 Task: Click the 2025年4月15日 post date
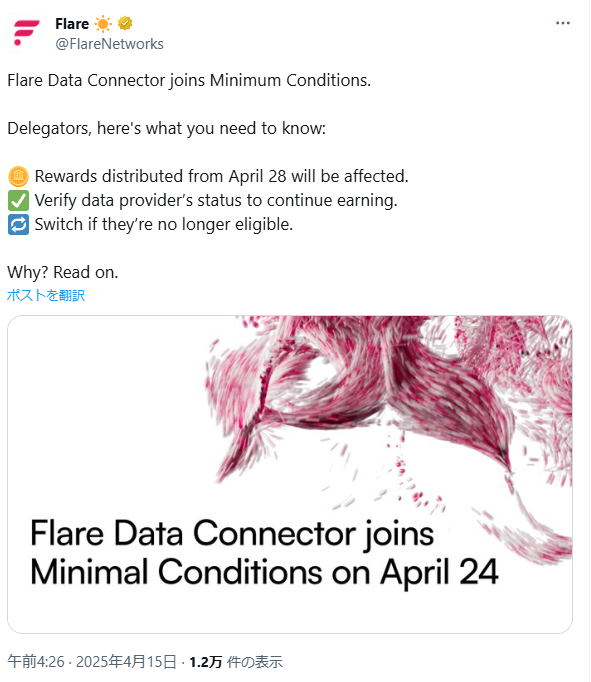pos(126,662)
